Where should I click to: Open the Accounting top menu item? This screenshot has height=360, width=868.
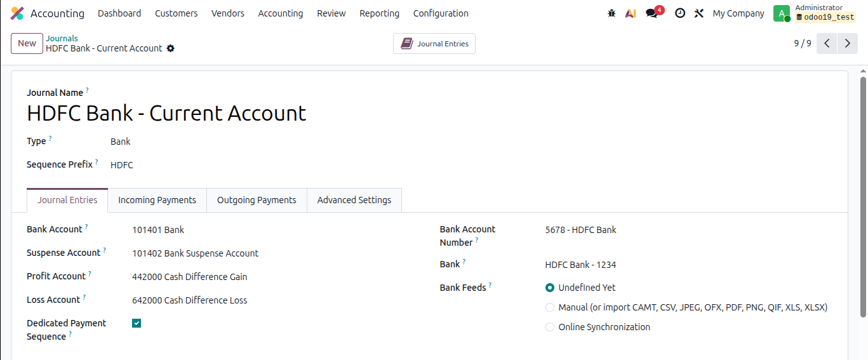pyautogui.click(x=281, y=13)
